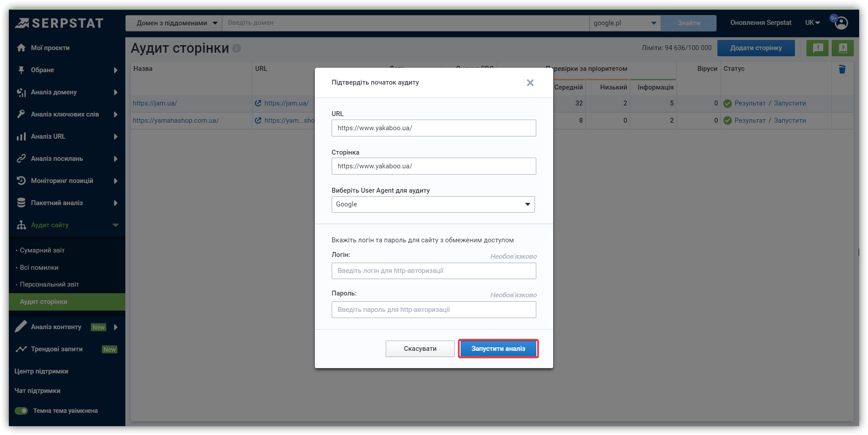The width and height of the screenshot is (868, 435).
Task: Click Результат link for jam.ua row
Action: (x=750, y=103)
